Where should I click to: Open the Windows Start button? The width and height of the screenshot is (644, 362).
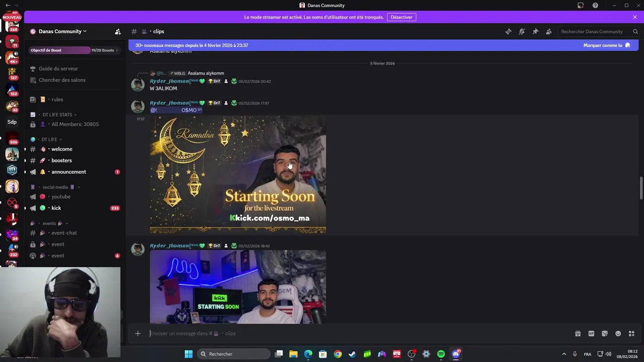(188, 354)
